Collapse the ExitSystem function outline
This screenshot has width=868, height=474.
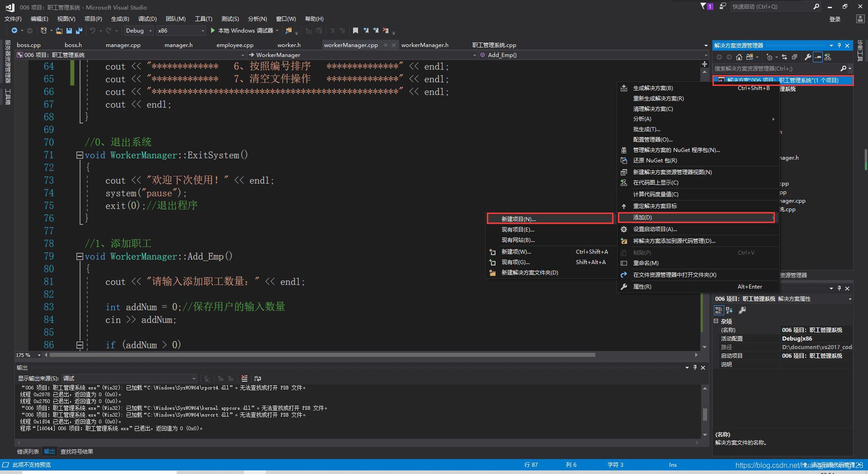pos(80,155)
